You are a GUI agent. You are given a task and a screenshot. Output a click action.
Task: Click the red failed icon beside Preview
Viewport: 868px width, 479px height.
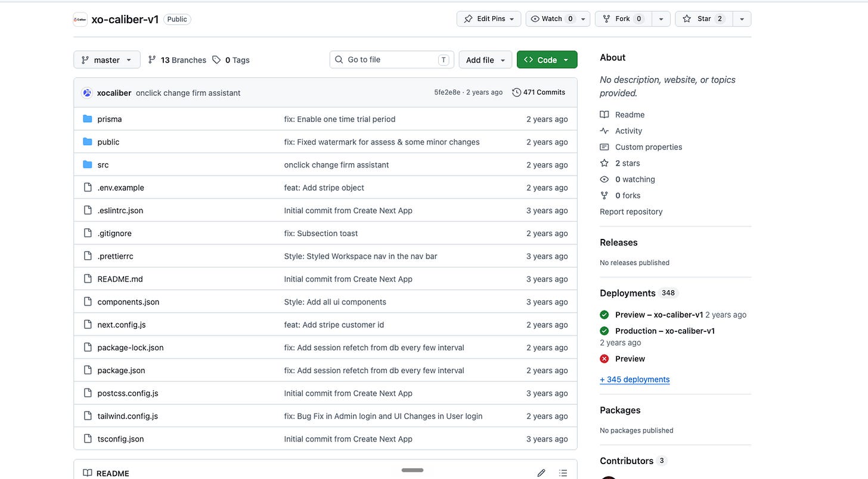click(x=604, y=359)
